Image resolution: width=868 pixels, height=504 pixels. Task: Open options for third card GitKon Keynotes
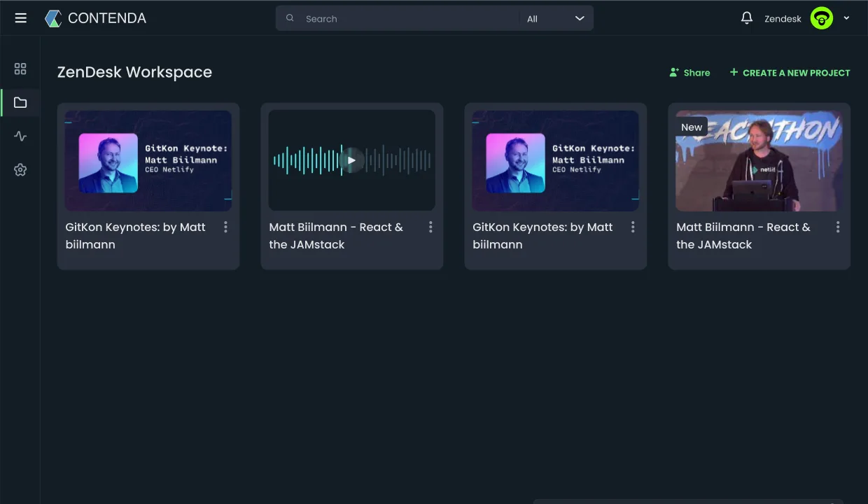coord(633,227)
